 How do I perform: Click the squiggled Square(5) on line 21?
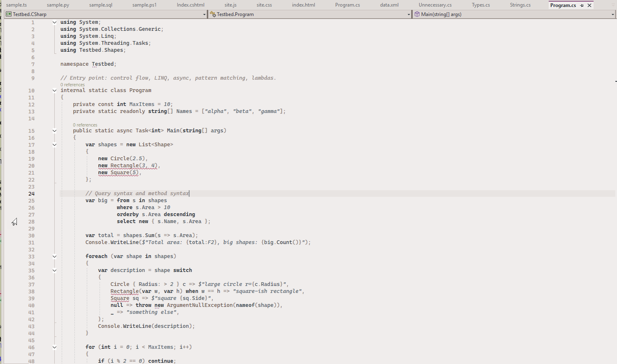coord(124,173)
